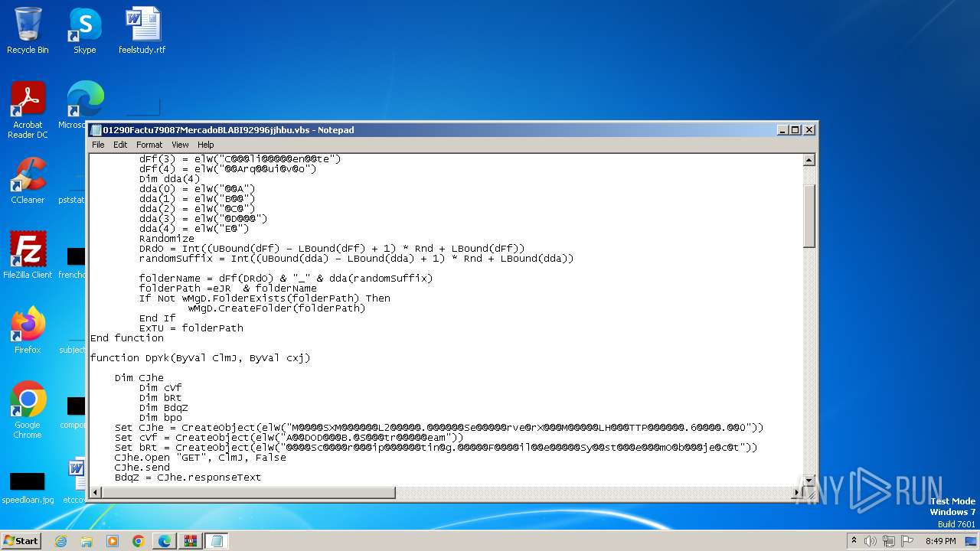The height and width of the screenshot is (551, 980).
Task: Open the Action Center flag icon
Action: (x=906, y=541)
